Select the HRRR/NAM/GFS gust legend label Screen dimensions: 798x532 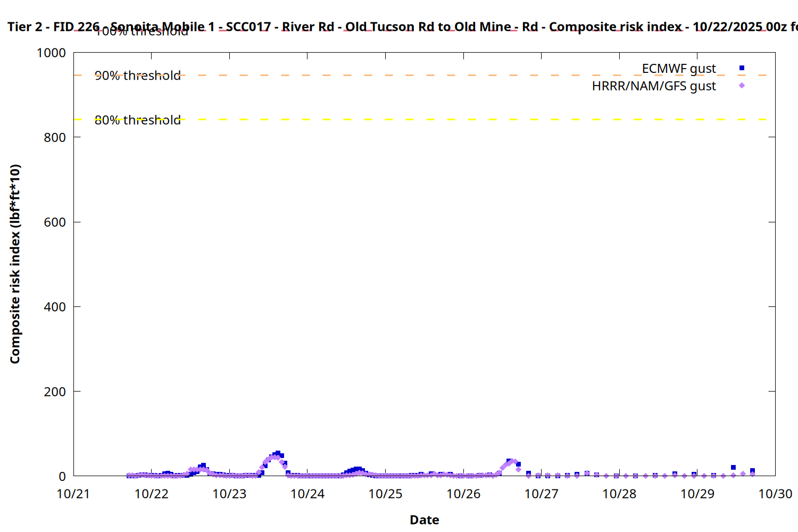pyautogui.click(x=654, y=86)
